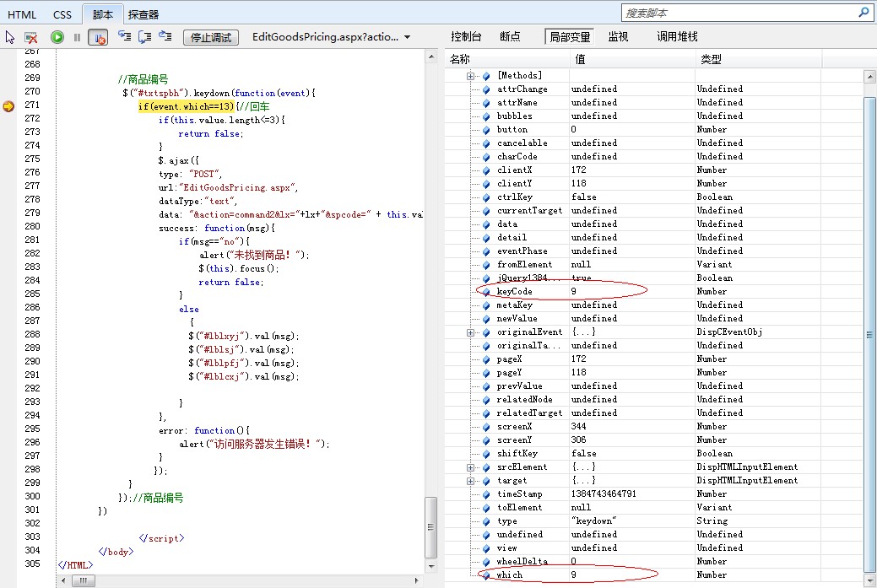877x588 pixels.
Task: Select the 局部变量 locals pane
Action: 570,37
